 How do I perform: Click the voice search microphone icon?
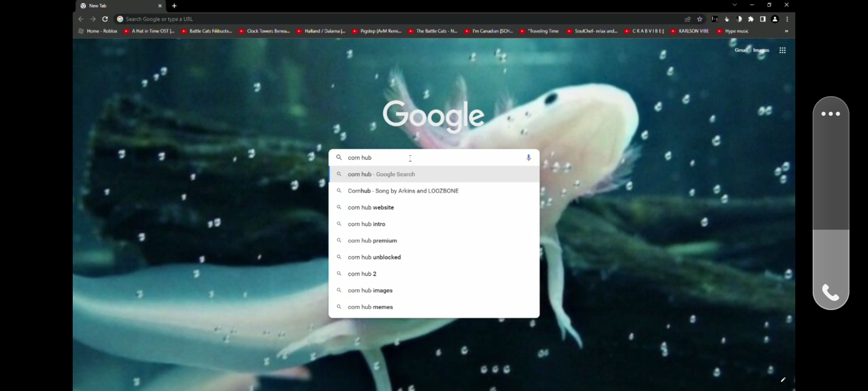(528, 157)
